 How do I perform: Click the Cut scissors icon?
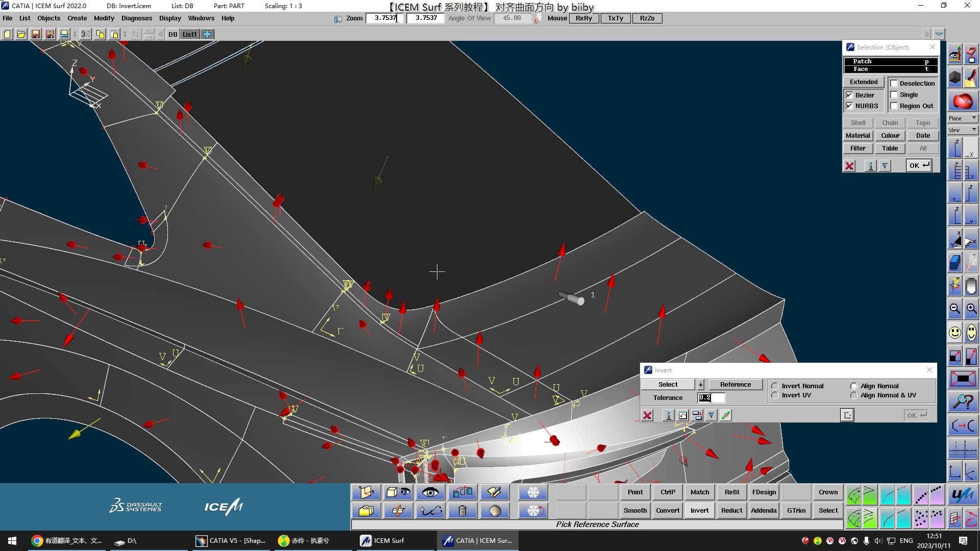pyautogui.click(x=86, y=34)
